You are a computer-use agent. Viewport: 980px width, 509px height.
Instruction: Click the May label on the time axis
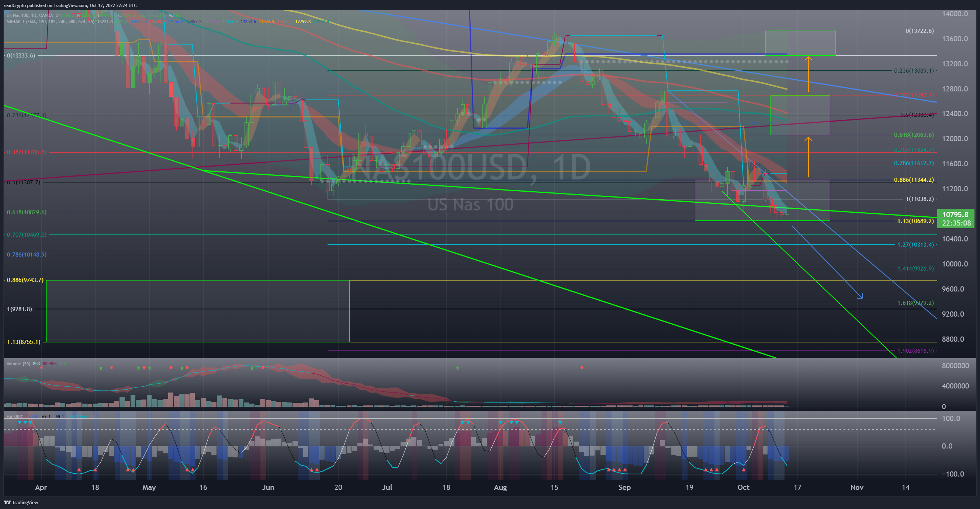point(149,487)
